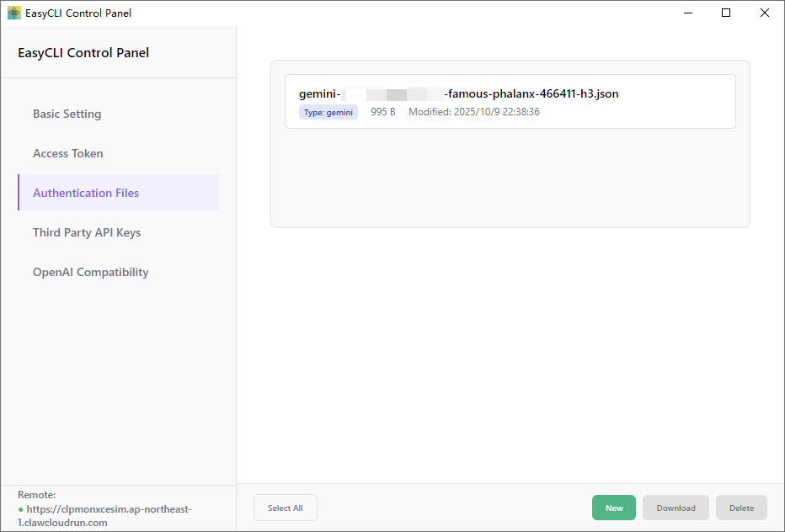785x532 pixels.
Task: Select Authentication Files in the sidebar
Action: click(86, 193)
